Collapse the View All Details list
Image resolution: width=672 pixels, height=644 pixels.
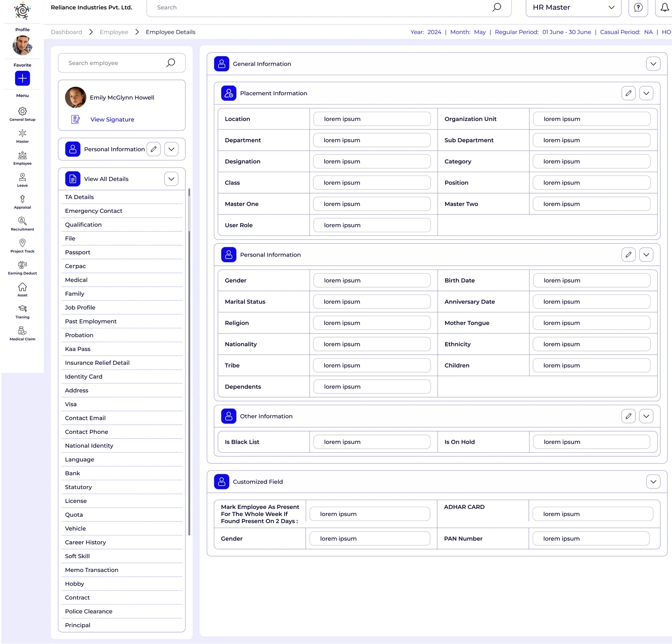coord(171,179)
